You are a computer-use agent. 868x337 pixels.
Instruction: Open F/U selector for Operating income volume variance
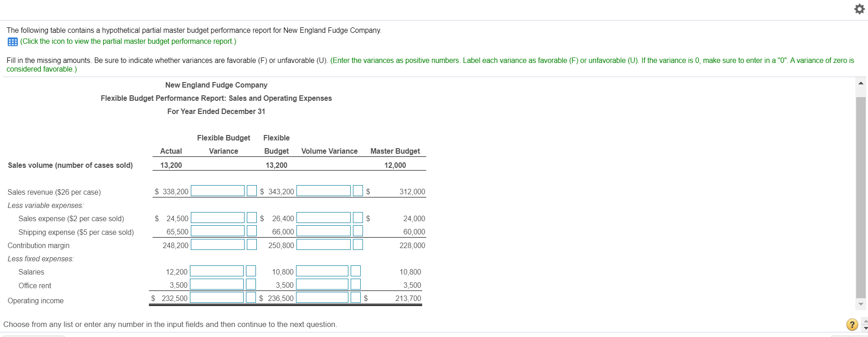pos(356,297)
